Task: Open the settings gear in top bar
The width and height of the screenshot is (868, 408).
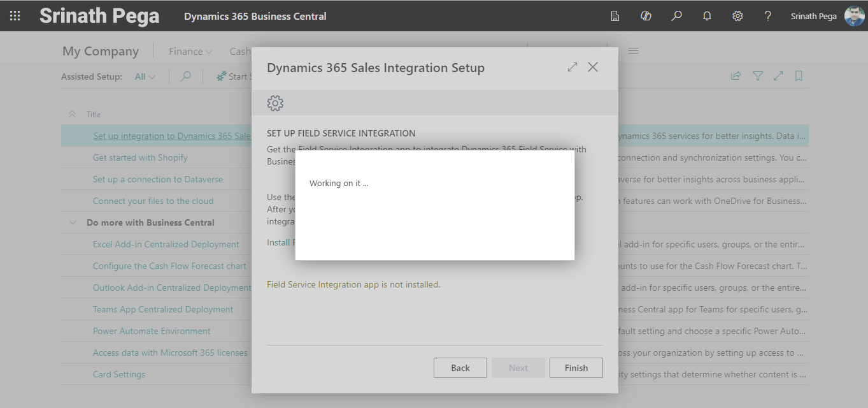Action: 737,16
